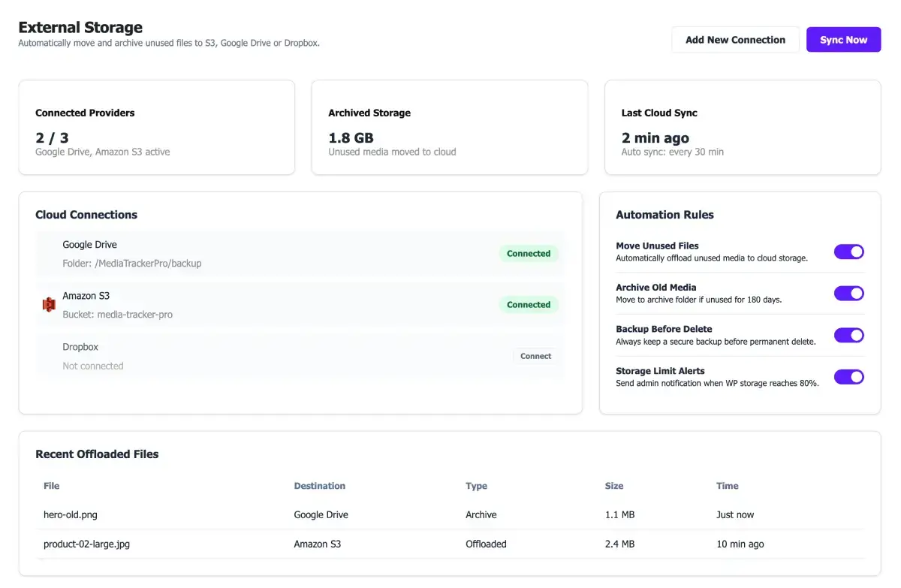Sort by the Destination column header
This screenshot has width=901, height=588.
tap(320, 486)
